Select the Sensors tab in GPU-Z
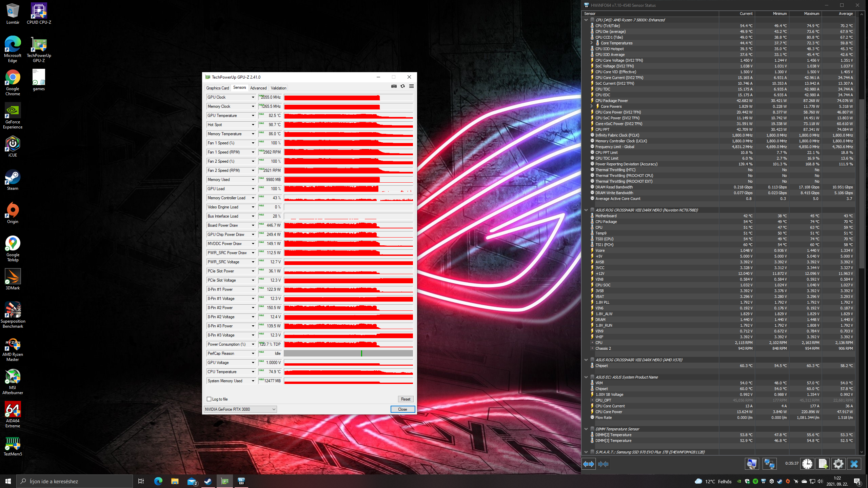Screen dimensions: 868x488 click(239, 88)
